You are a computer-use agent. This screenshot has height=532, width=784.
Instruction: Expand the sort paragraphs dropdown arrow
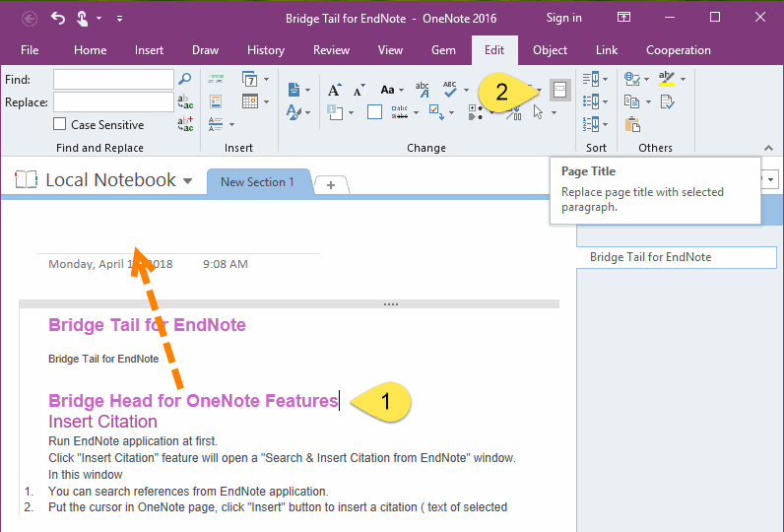pyautogui.click(x=605, y=79)
